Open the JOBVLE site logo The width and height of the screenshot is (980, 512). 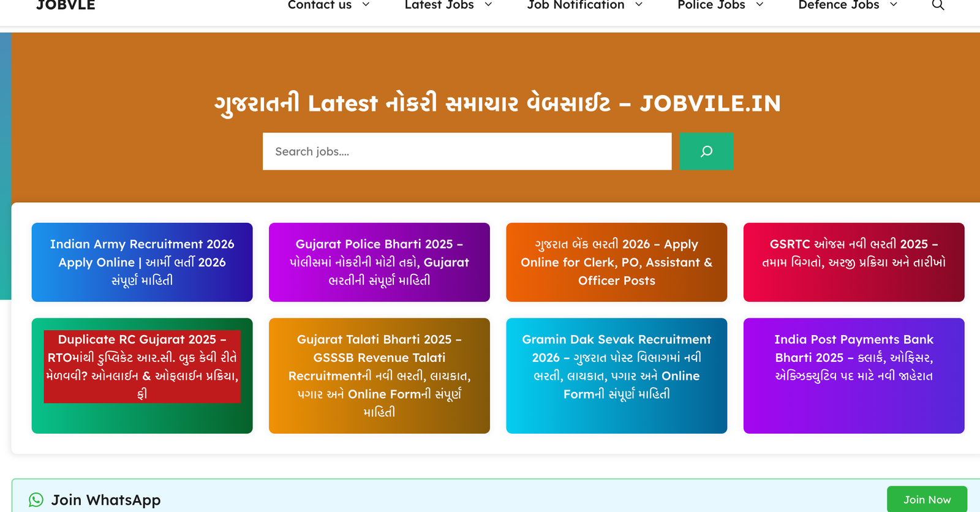click(66, 6)
